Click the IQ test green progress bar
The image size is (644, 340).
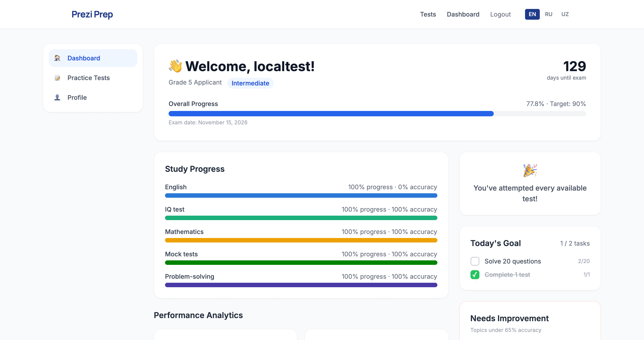(301, 218)
